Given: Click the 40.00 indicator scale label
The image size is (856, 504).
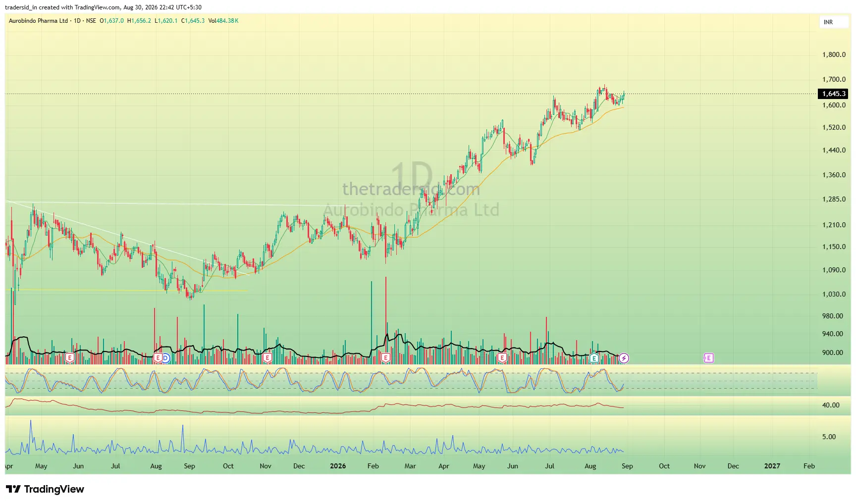Looking at the screenshot, I should [831, 405].
